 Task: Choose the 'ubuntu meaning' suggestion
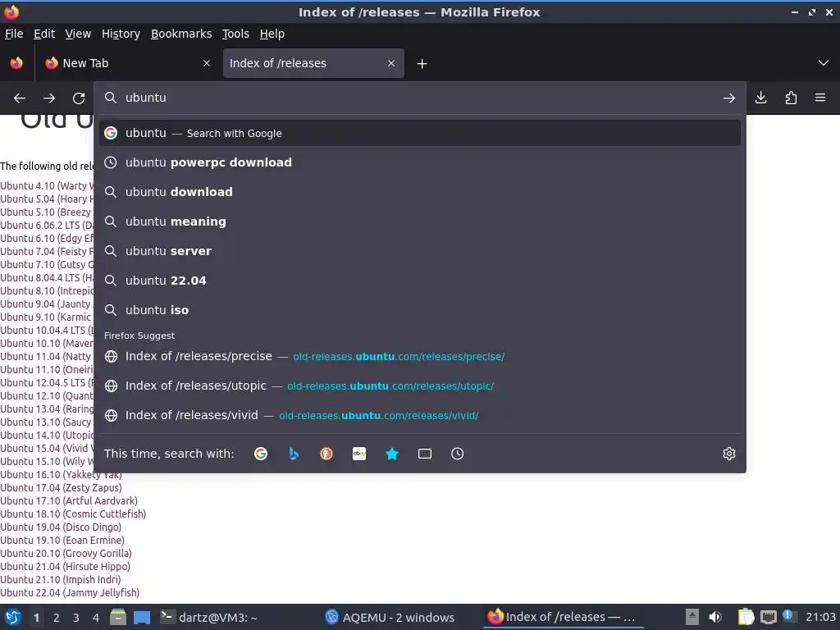(420, 221)
